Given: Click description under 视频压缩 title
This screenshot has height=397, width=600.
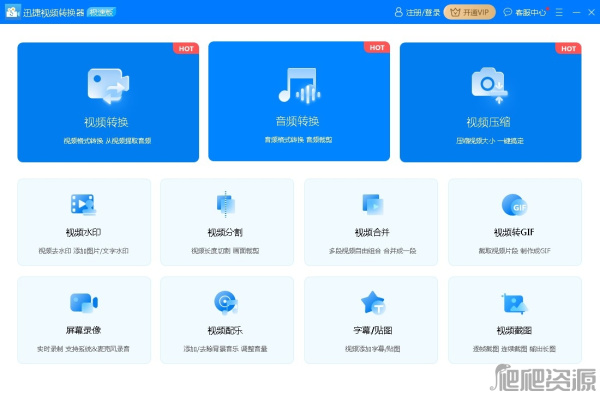Looking at the screenshot, I should (x=490, y=141).
